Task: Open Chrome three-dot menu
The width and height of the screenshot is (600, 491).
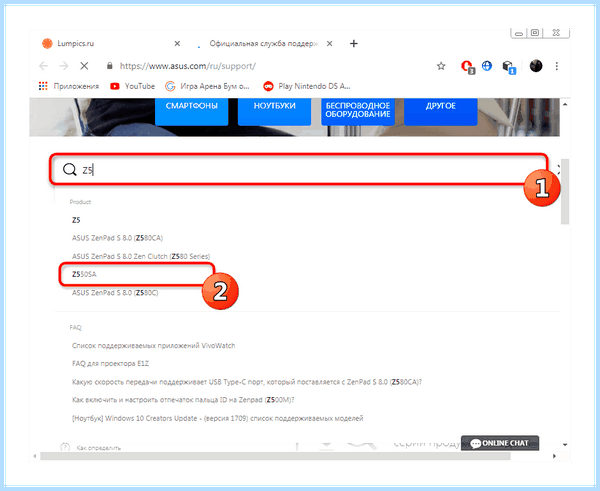Action: [x=557, y=66]
